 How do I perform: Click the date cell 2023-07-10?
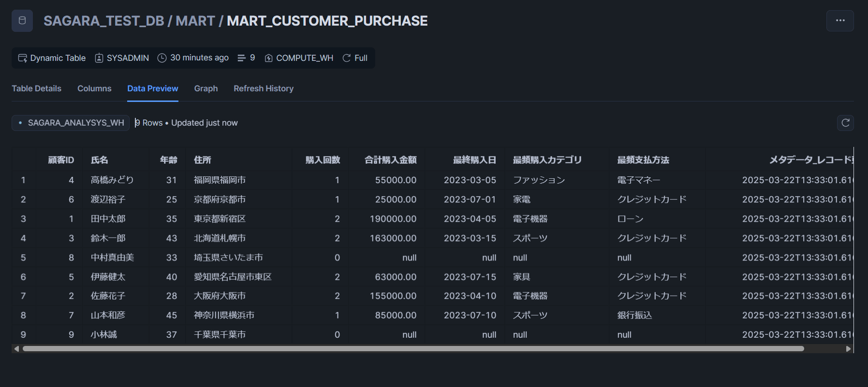tap(470, 315)
